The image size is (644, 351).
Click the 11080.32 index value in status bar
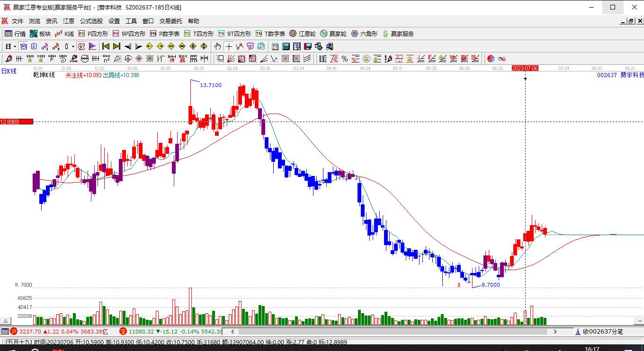point(141,332)
